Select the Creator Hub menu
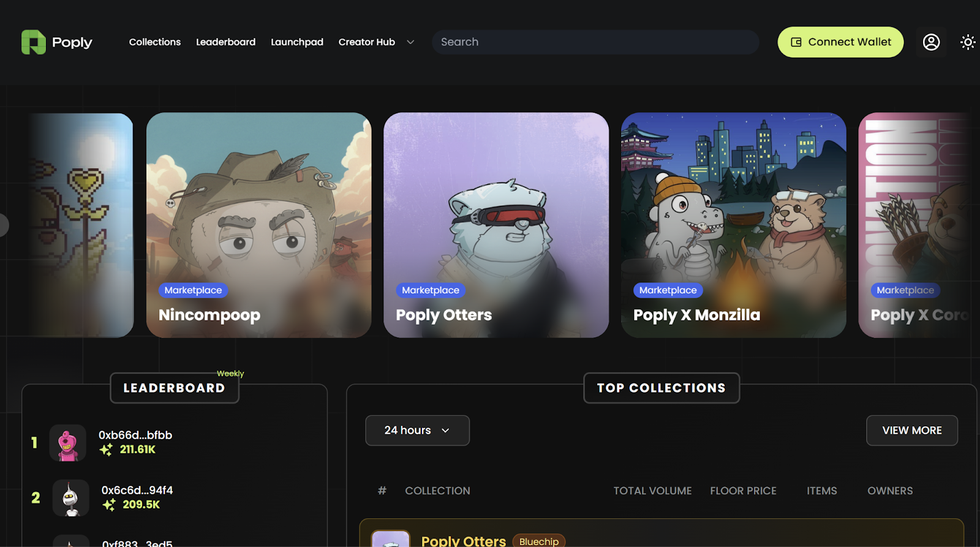 [x=367, y=42]
